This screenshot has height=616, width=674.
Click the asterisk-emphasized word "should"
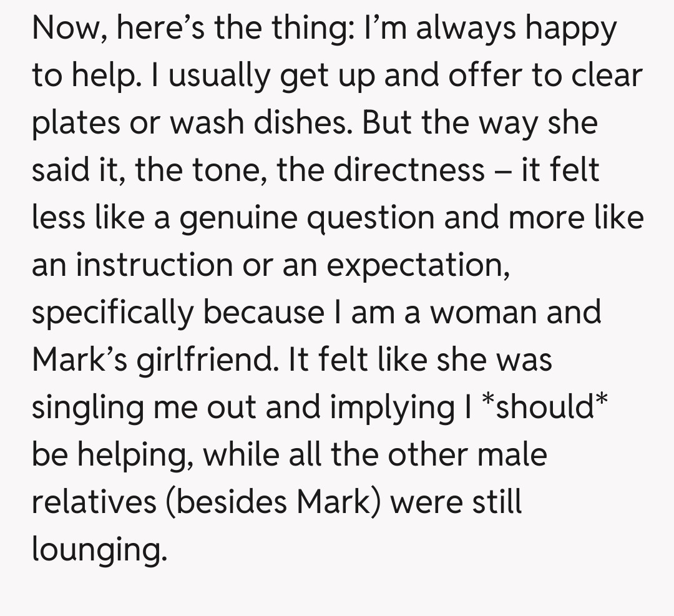(x=543, y=406)
